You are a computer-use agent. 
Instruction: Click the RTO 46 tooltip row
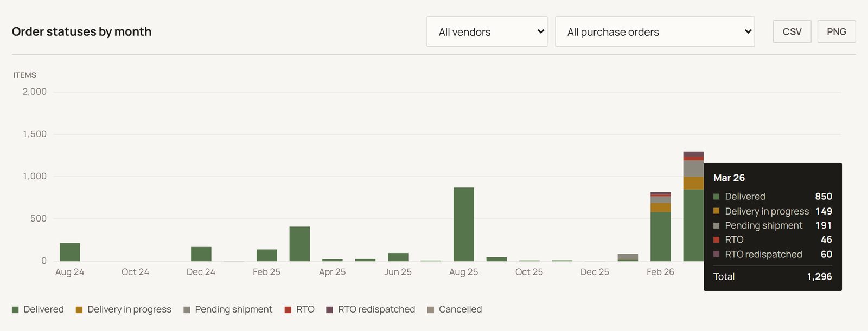pos(773,239)
